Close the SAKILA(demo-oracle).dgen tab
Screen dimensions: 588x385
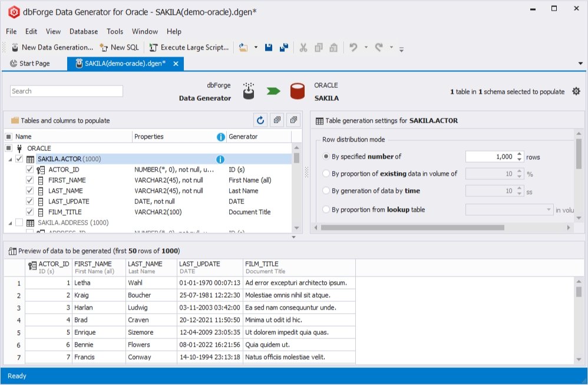[x=176, y=64]
